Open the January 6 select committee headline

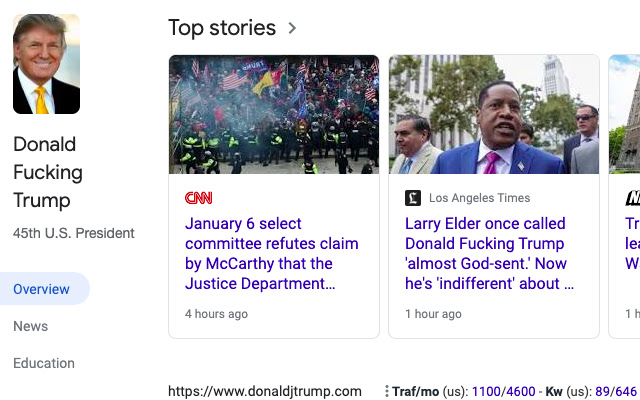point(271,253)
